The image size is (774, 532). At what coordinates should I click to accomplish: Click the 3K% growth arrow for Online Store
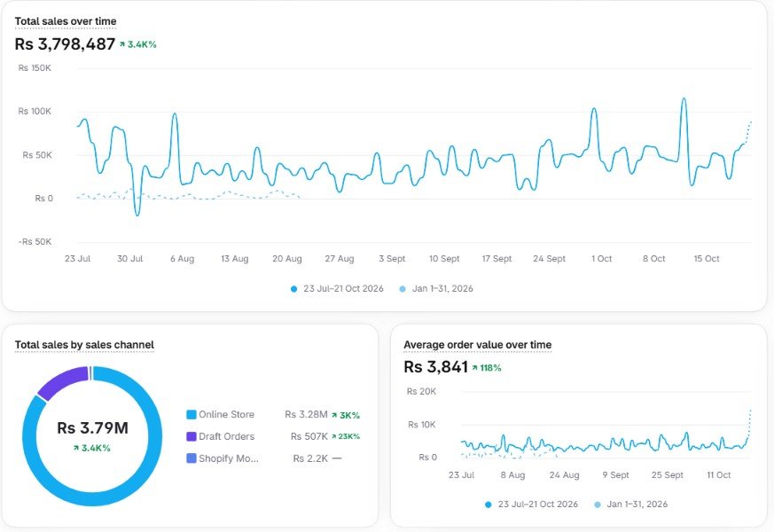point(346,416)
